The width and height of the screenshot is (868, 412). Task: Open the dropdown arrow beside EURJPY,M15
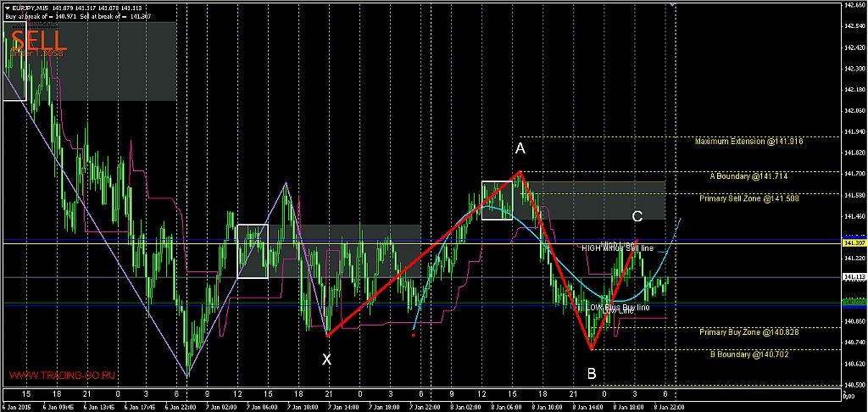click(5, 7)
